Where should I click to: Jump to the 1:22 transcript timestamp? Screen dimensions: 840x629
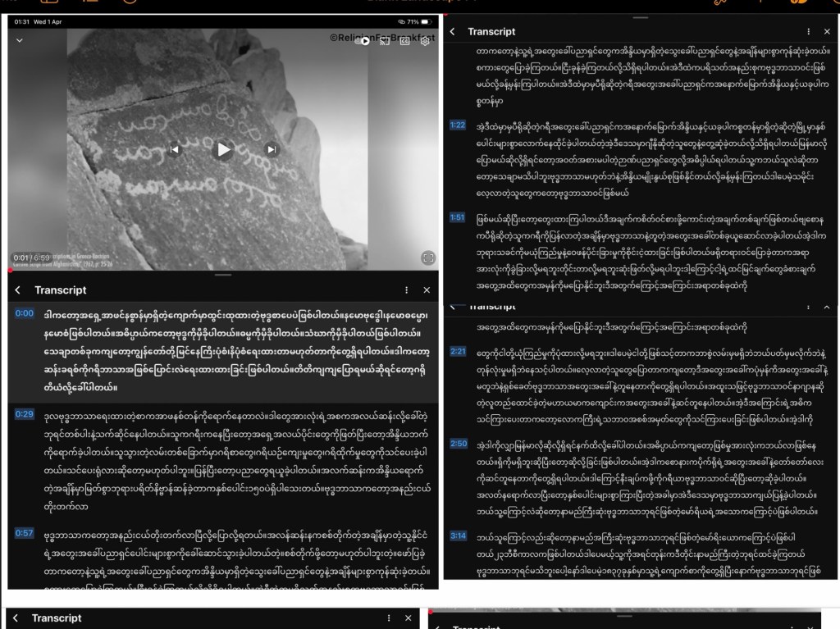(x=458, y=125)
